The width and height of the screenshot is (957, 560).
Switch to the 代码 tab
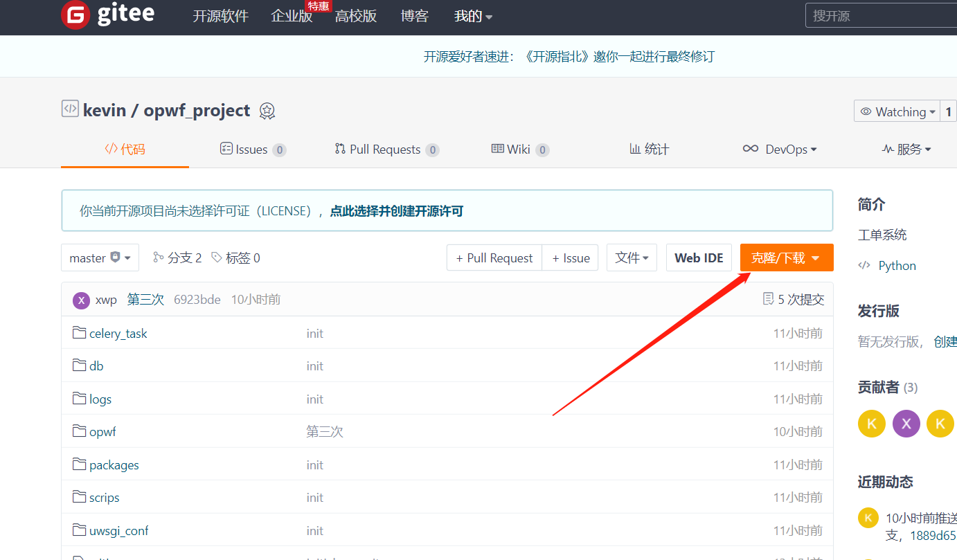[125, 149]
